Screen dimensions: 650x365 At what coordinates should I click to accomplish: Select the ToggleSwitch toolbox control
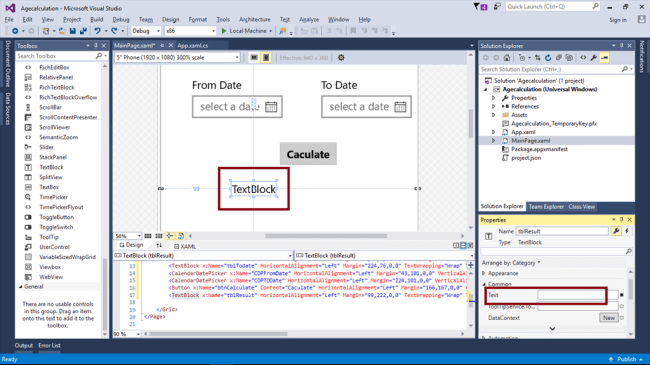[x=56, y=227]
